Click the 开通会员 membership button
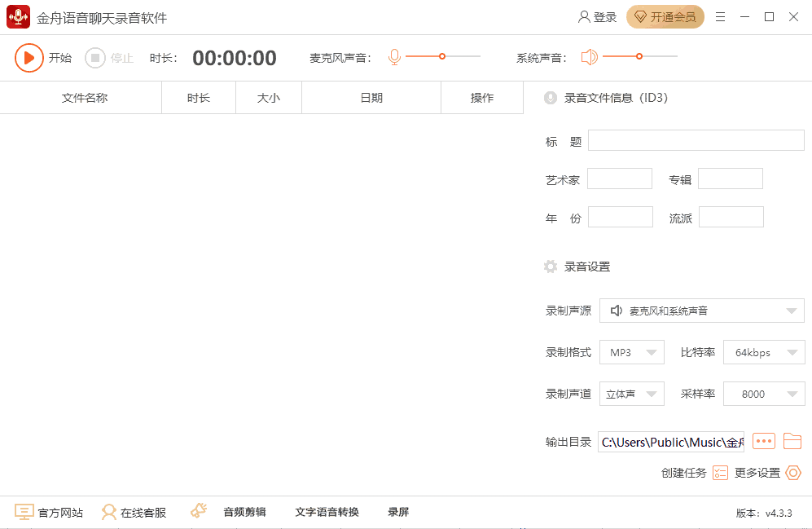Image resolution: width=812 pixels, height=529 pixels. coord(665,16)
